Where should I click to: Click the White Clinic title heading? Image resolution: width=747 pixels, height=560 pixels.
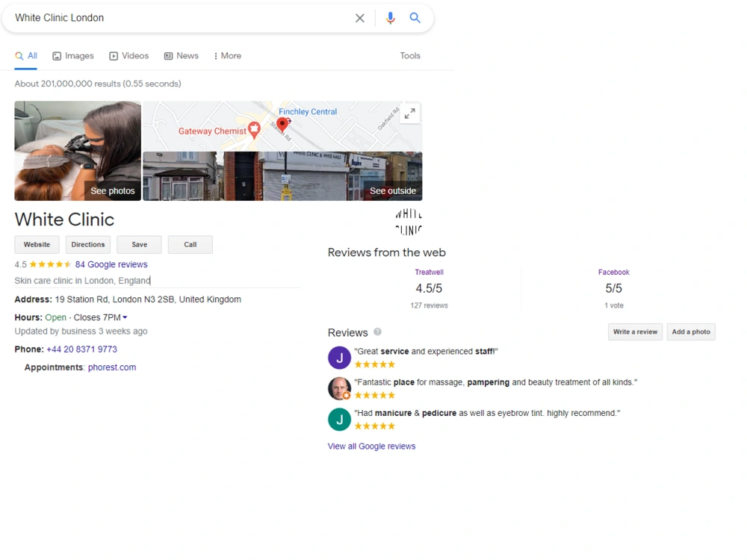[x=64, y=220]
